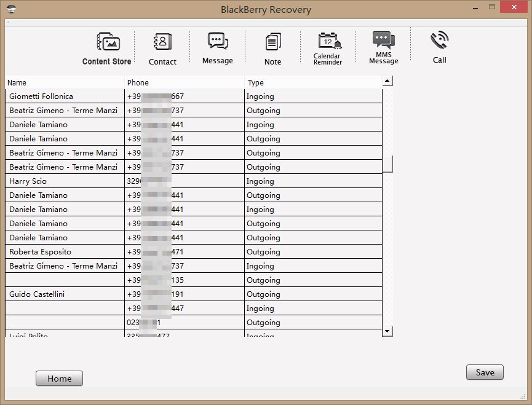The height and width of the screenshot is (405, 532).
Task: Maximize the BlackBerry Recovery window
Action: tap(492, 7)
